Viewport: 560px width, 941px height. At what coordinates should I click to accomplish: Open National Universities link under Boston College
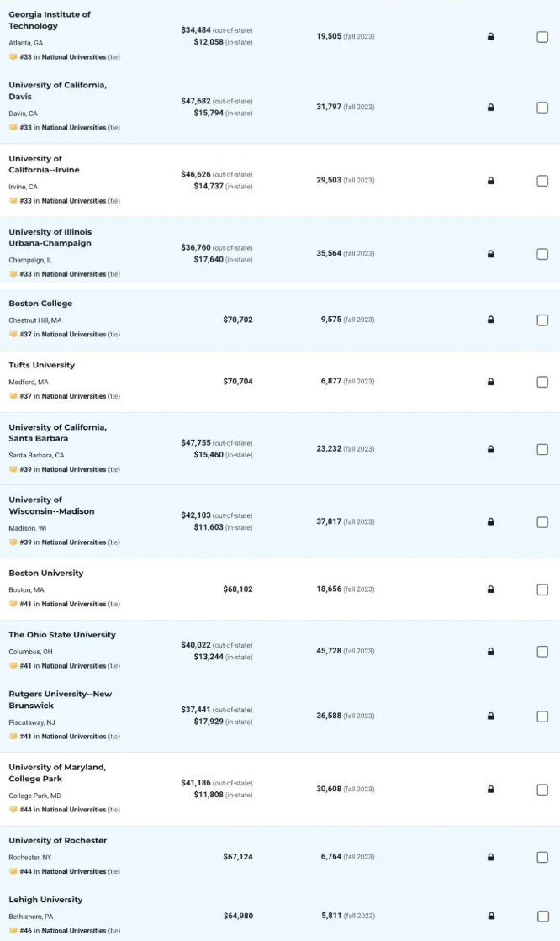click(74, 335)
